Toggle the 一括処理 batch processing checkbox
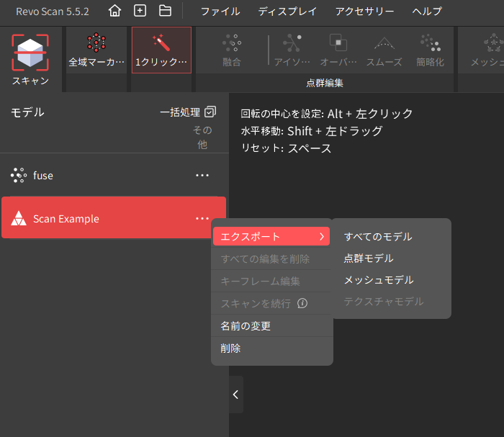 (x=210, y=112)
